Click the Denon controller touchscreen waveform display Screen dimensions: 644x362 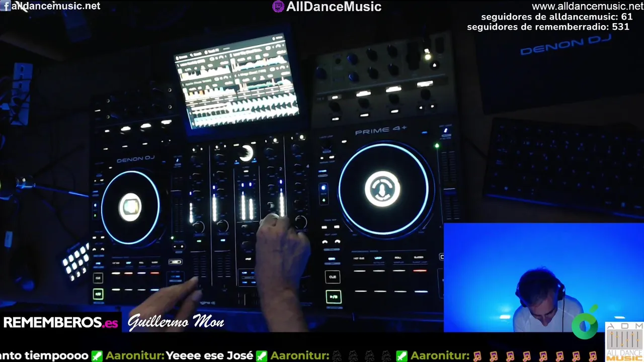pyautogui.click(x=237, y=82)
